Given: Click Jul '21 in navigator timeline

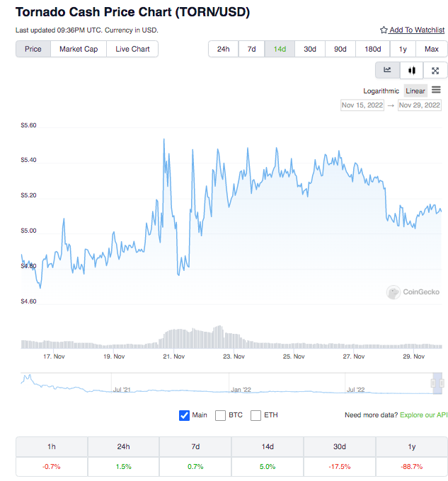Looking at the screenshot, I should click(122, 390).
